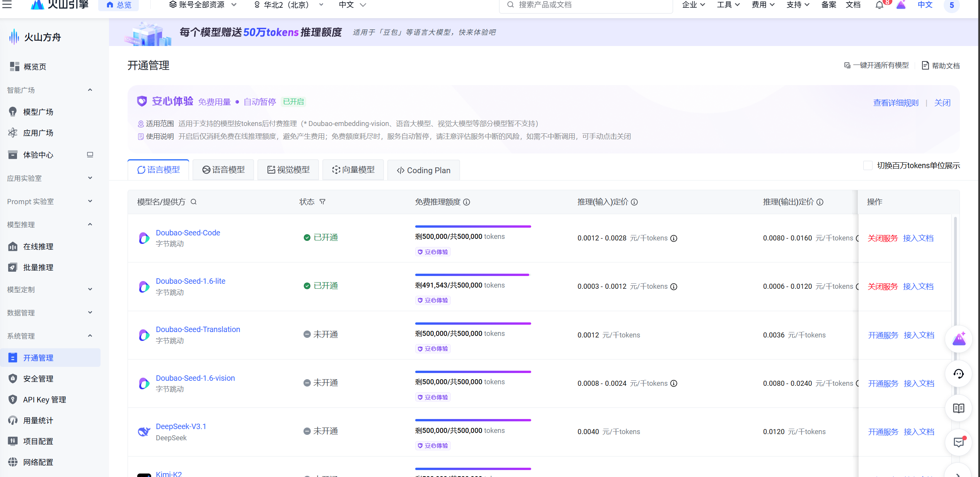980x477 pixels.
Task: Check 切换百万tokens单位展示 checkbox
Action: 868,165
